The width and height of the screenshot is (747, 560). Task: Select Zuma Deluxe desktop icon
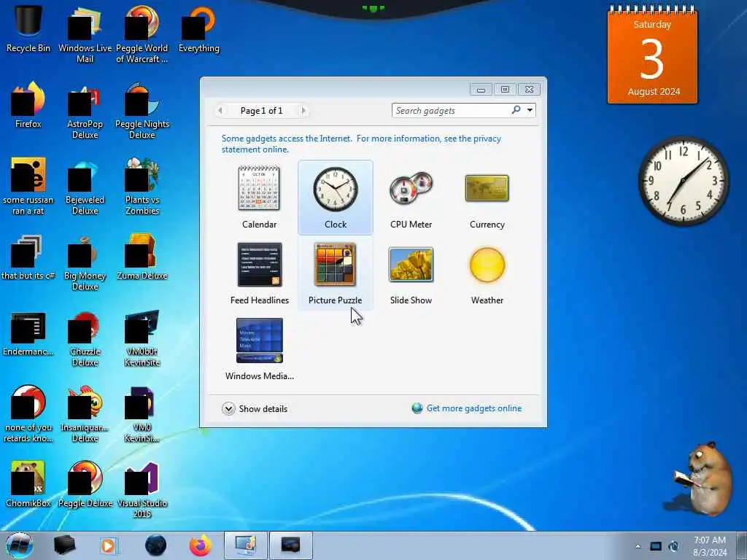coord(142,256)
